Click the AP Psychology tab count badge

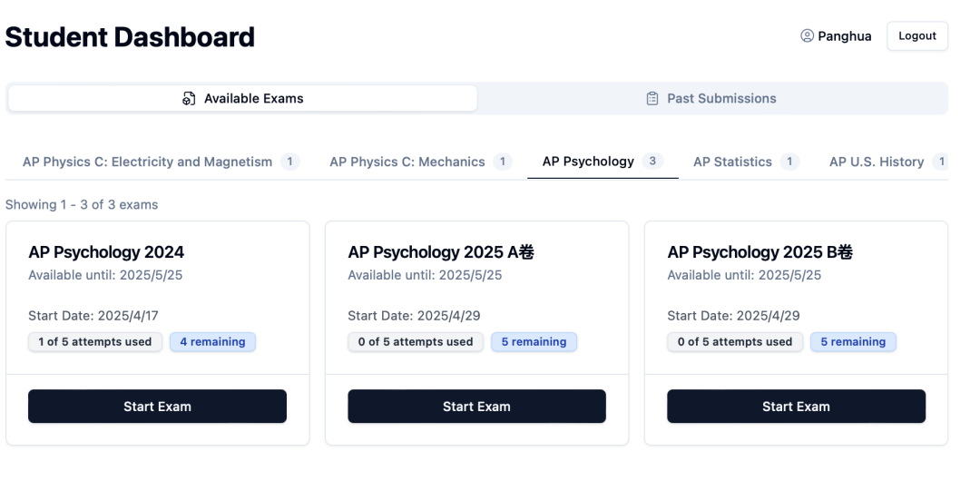652,162
